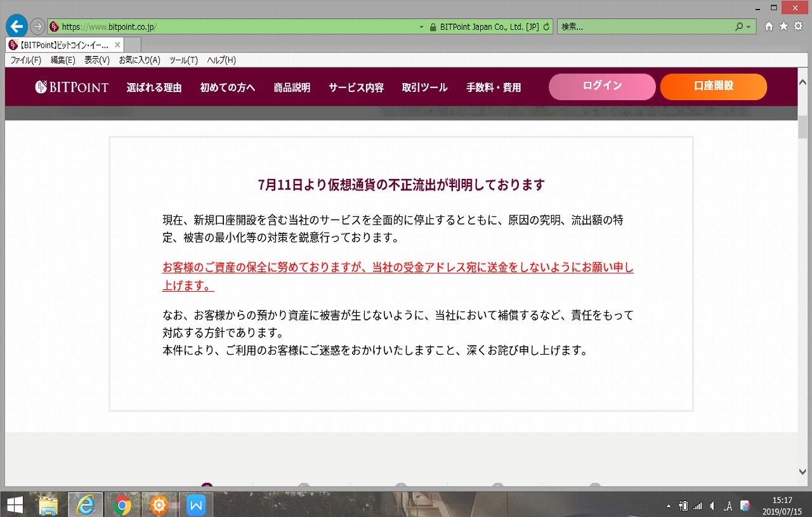The height and width of the screenshot is (517, 812).
Task: Click the Windows Start button
Action: [15, 505]
